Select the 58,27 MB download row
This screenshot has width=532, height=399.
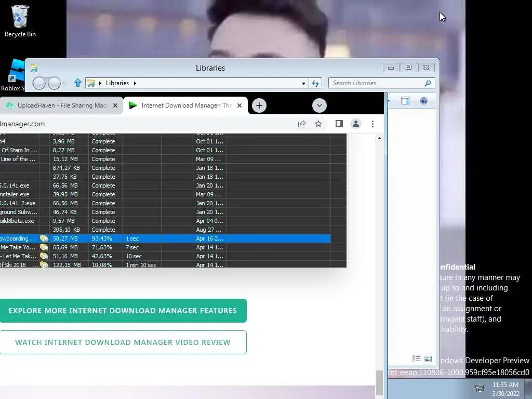165,238
